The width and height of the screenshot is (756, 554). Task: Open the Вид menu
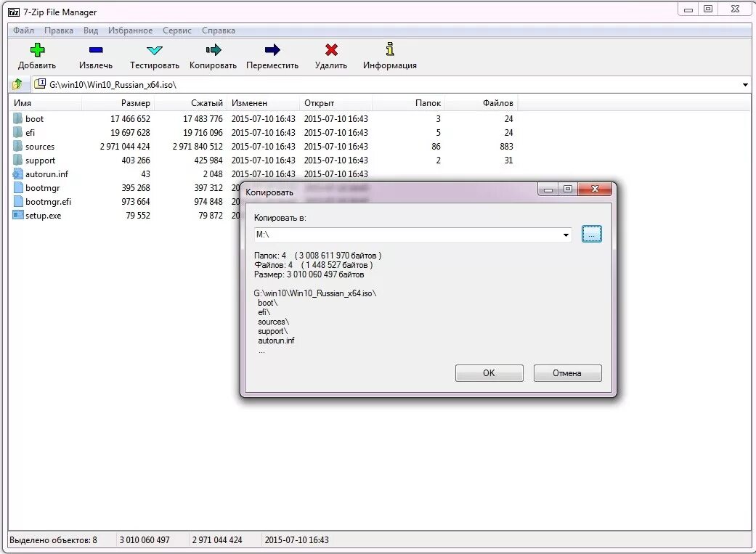[x=91, y=30]
